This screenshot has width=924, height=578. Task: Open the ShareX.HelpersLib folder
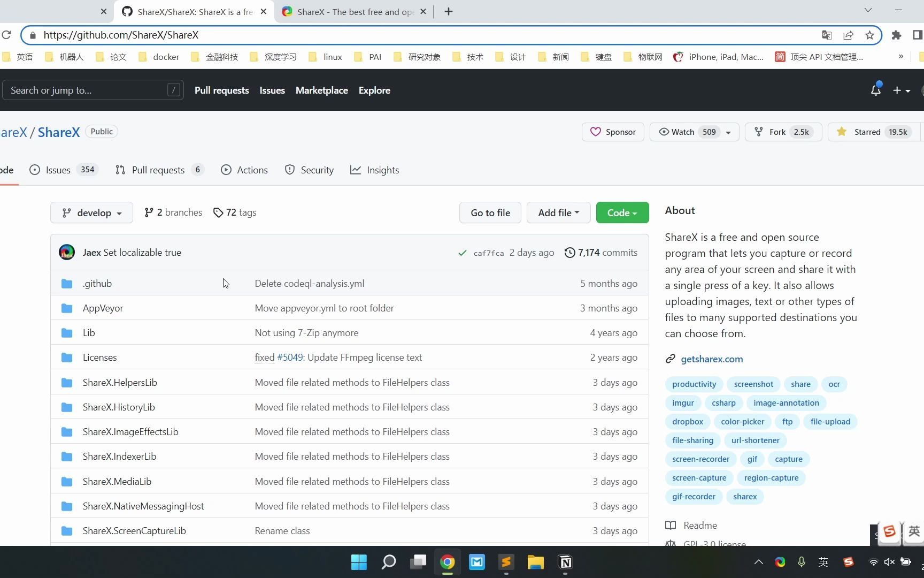point(120,382)
